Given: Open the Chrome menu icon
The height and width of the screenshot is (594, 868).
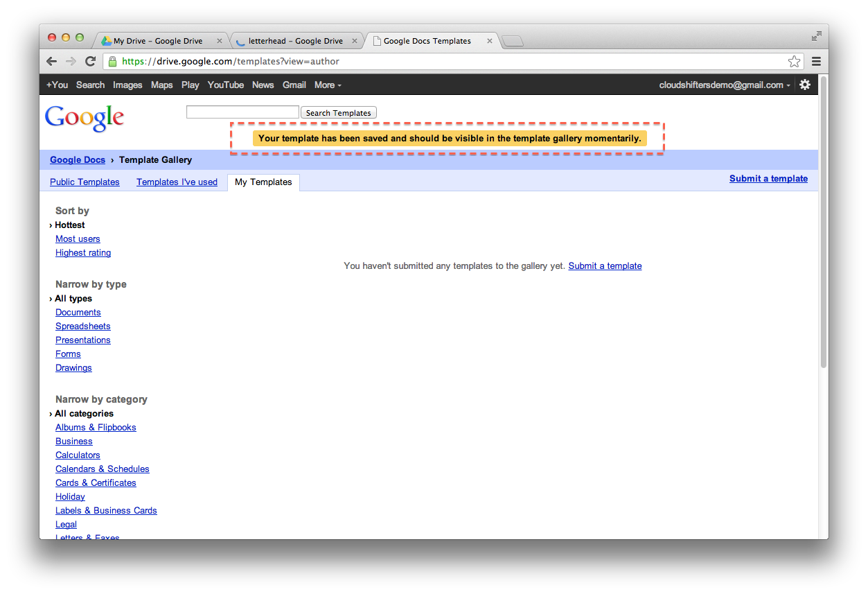Looking at the screenshot, I should click(x=816, y=62).
